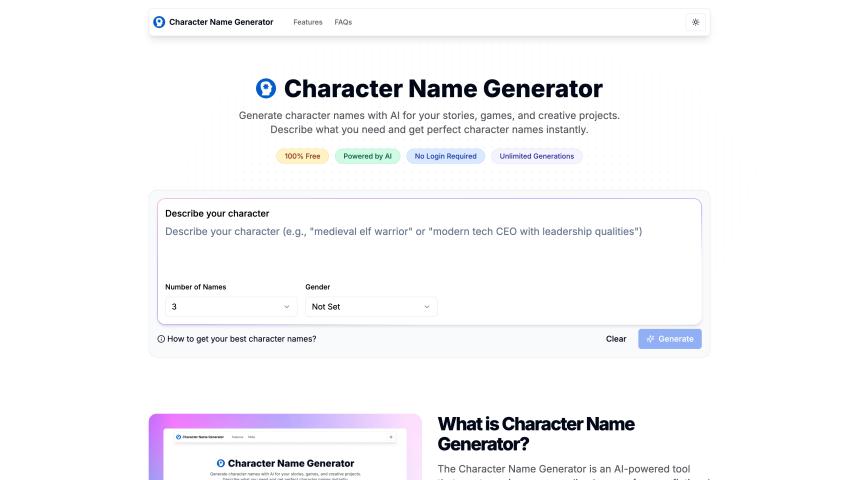The height and width of the screenshot is (480, 858).
Task: Click the 'What is Character Name Generator?' heading
Action: tap(536, 433)
